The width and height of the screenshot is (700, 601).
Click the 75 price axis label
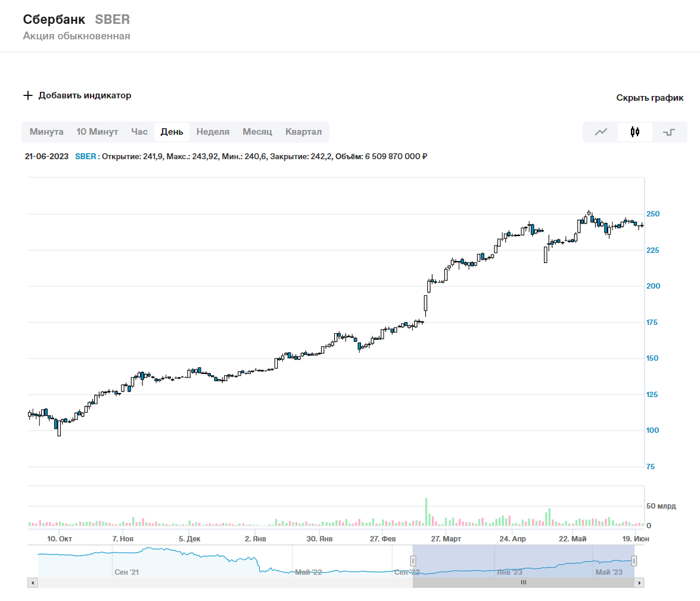pos(651,466)
